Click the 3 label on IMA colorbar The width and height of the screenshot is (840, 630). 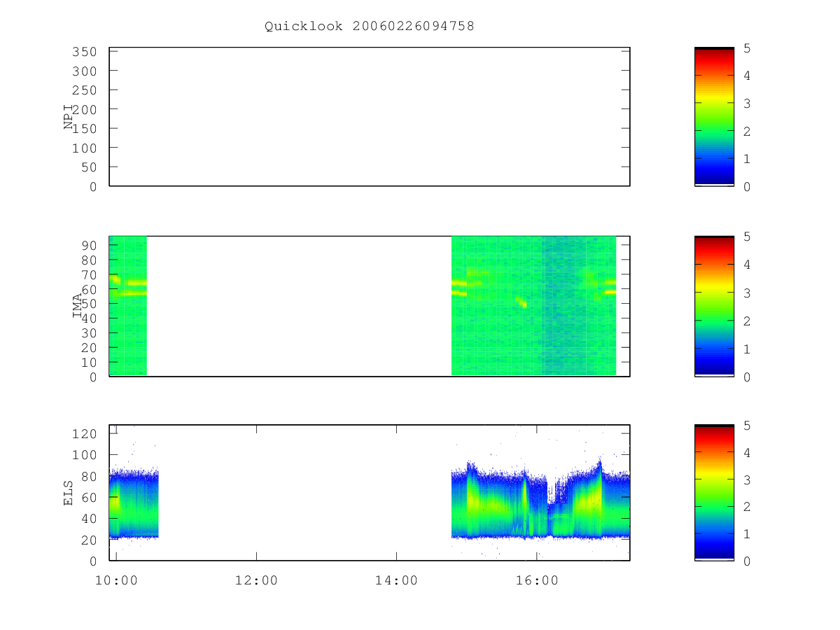747,293
